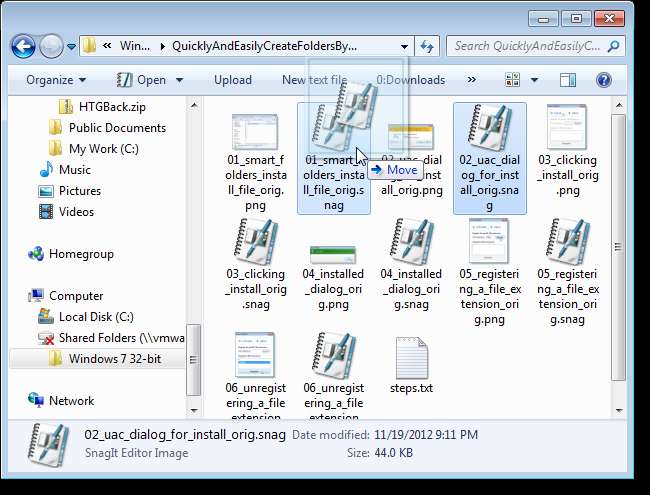This screenshot has width=650, height=495.
Task: Select 03_clicking_install_orig.snag file icon
Action: pyautogui.click(x=256, y=242)
